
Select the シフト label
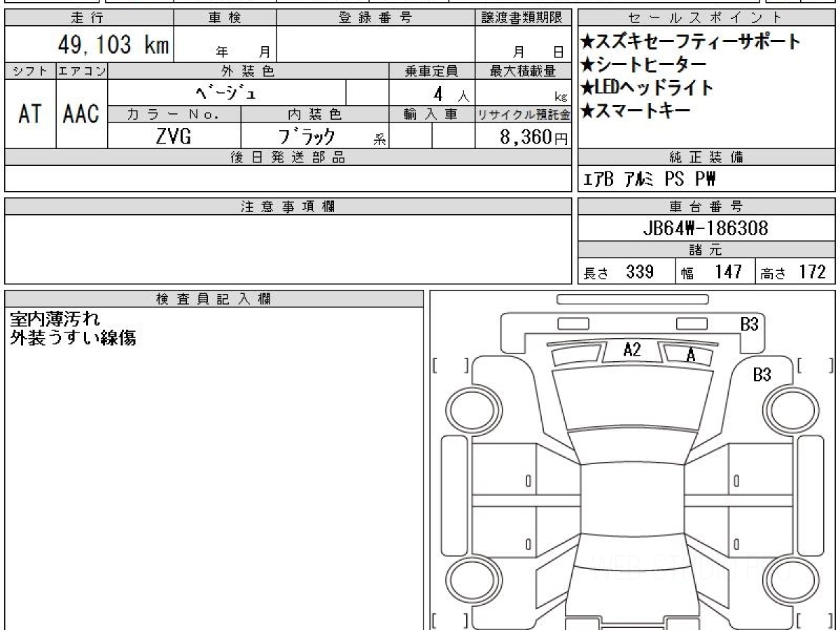[30, 71]
